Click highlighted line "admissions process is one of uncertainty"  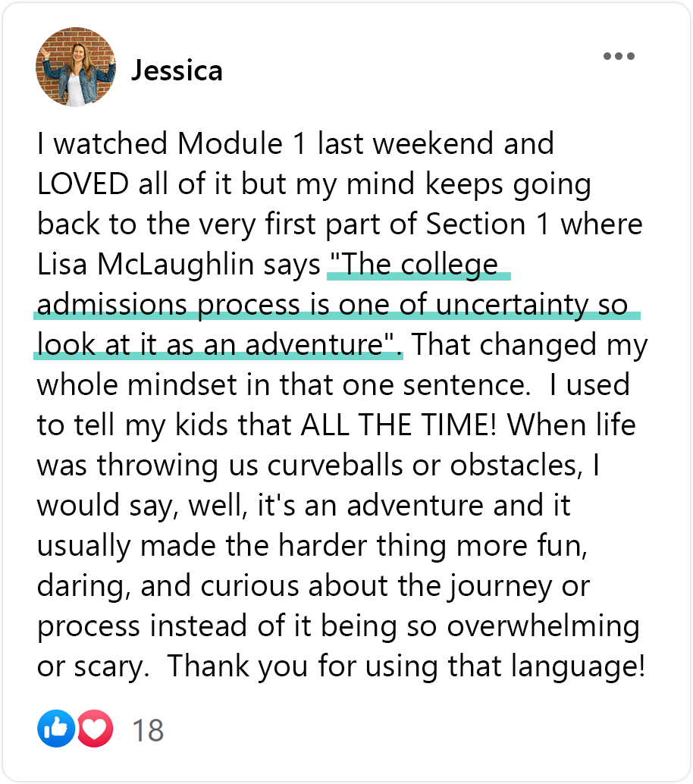tap(313, 305)
